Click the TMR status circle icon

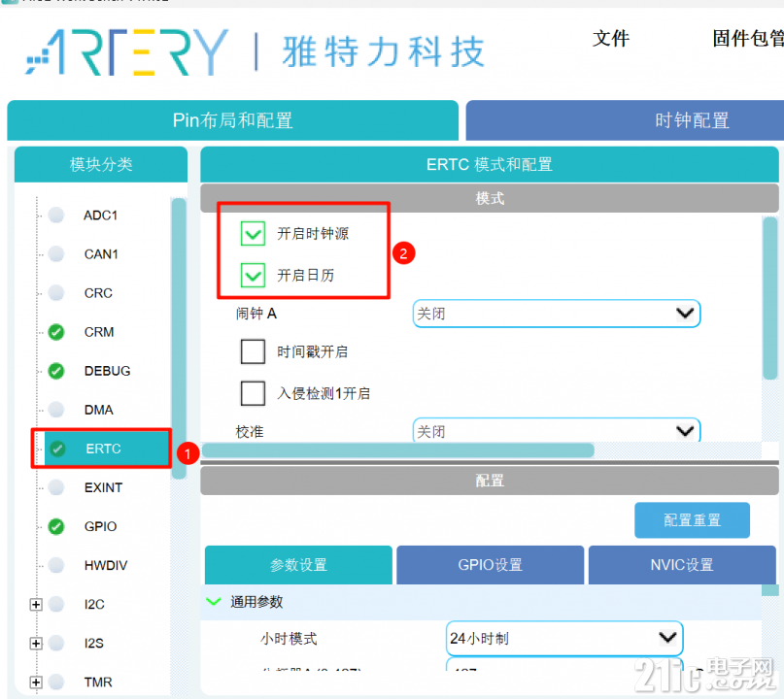56,682
